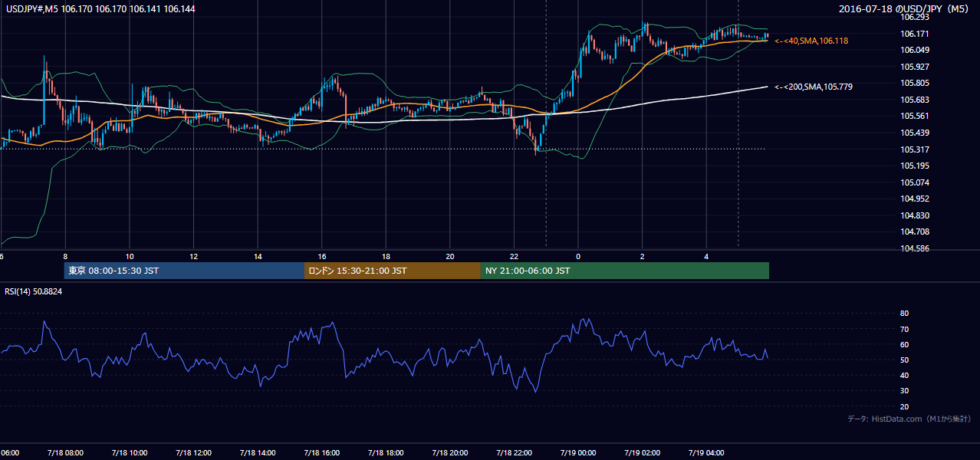Viewport: 980px width, 460px height.
Task: Click price axis value 104.830
Action: [916, 215]
